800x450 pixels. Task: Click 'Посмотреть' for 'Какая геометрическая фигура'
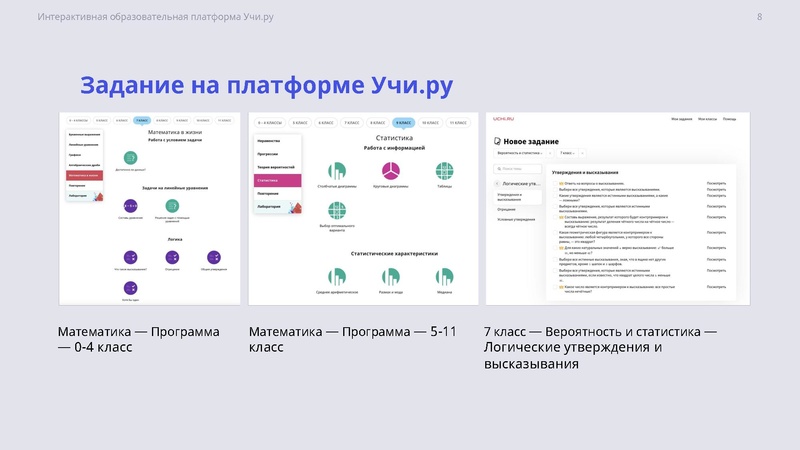click(716, 233)
